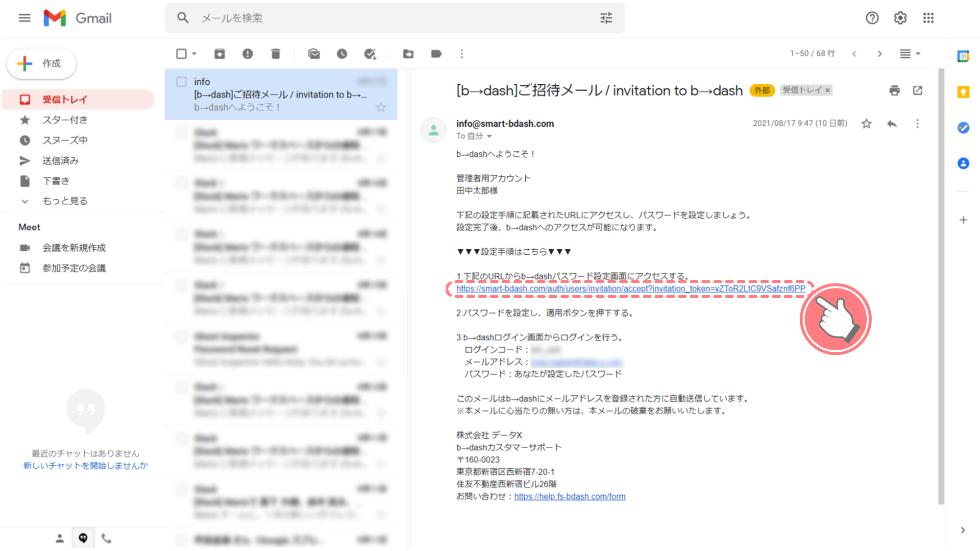Move to folder icon in toolbar
Image resolution: width=980 pixels, height=551 pixels.
pos(408,54)
